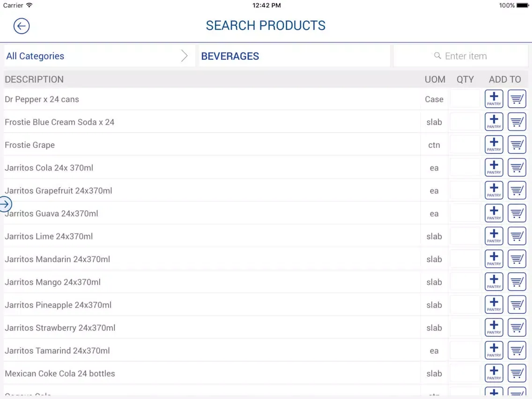Add Jarritos Grapefruit to pantry
532x399 pixels.
494,190
